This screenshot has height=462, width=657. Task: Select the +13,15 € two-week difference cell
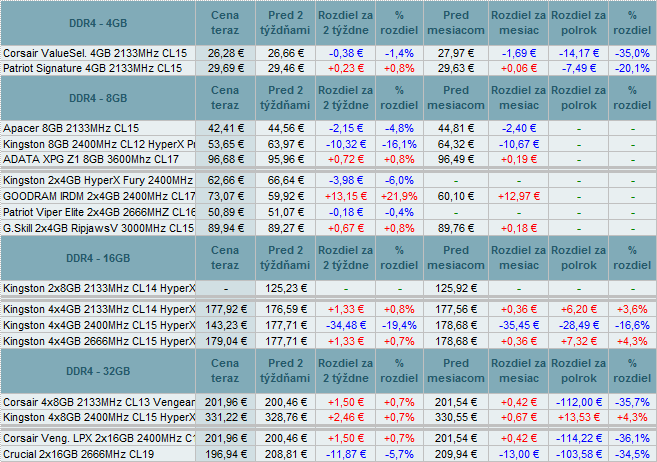click(346, 196)
